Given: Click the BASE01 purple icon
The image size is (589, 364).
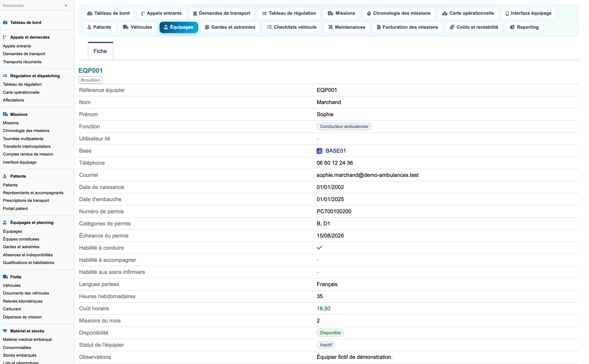Looking at the screenshot, I should (319, 151).
